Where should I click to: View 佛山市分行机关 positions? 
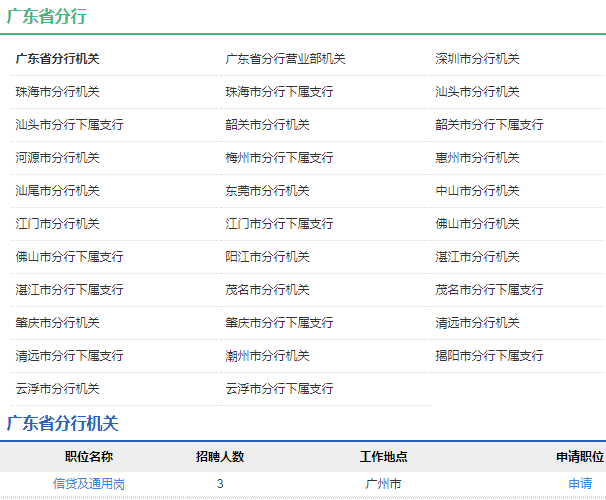click(477, 224)
